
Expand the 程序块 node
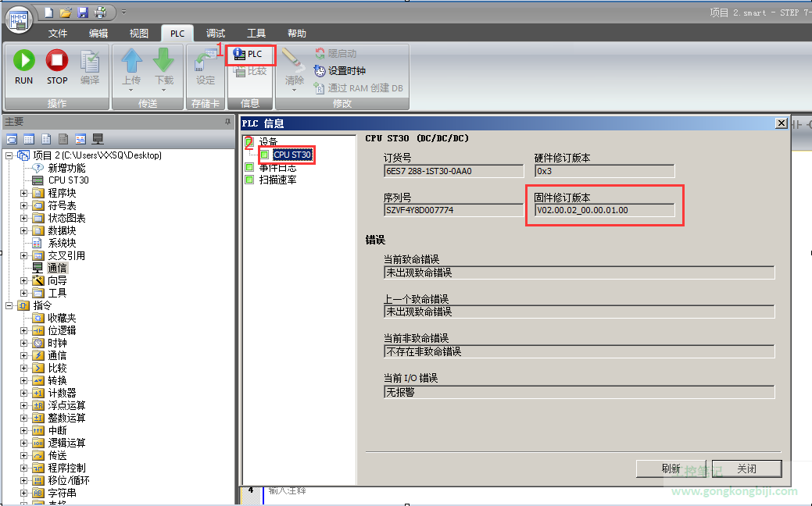pos(23,193)
